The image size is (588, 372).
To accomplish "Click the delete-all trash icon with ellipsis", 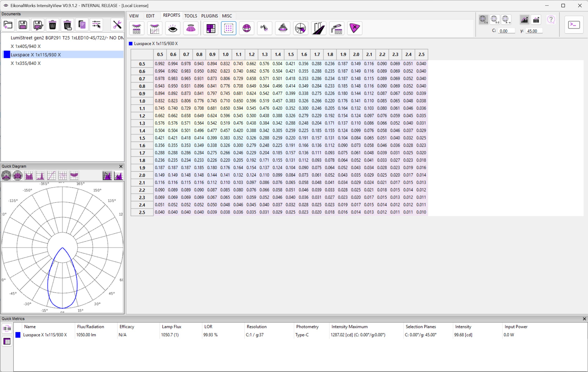I will (x=67, y=25).
